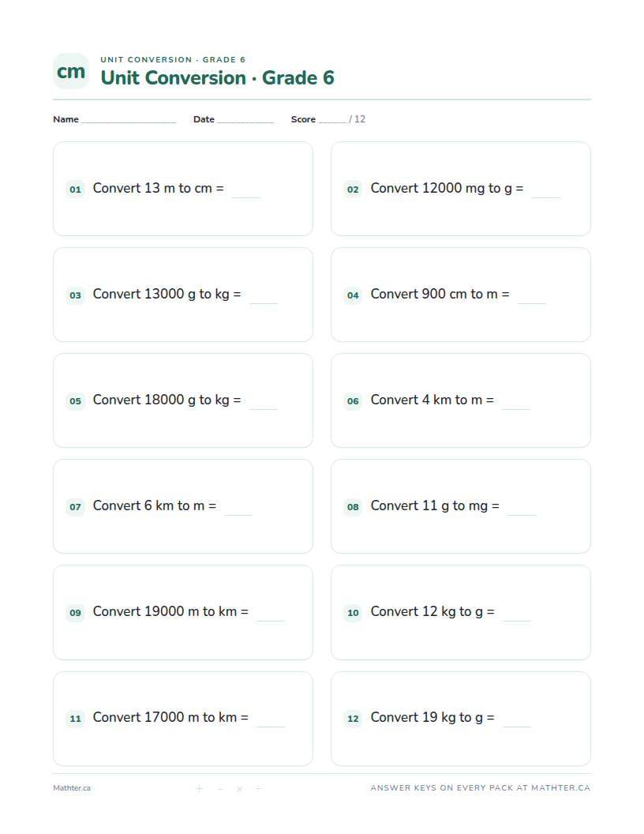Select the text "Convert 4 km to m ="

(432, 400)
